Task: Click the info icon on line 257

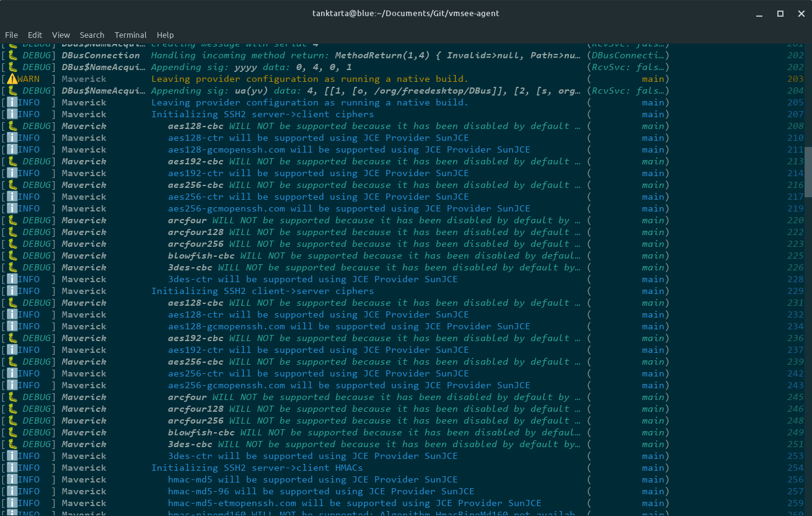Action: click(x=12, y=491)
